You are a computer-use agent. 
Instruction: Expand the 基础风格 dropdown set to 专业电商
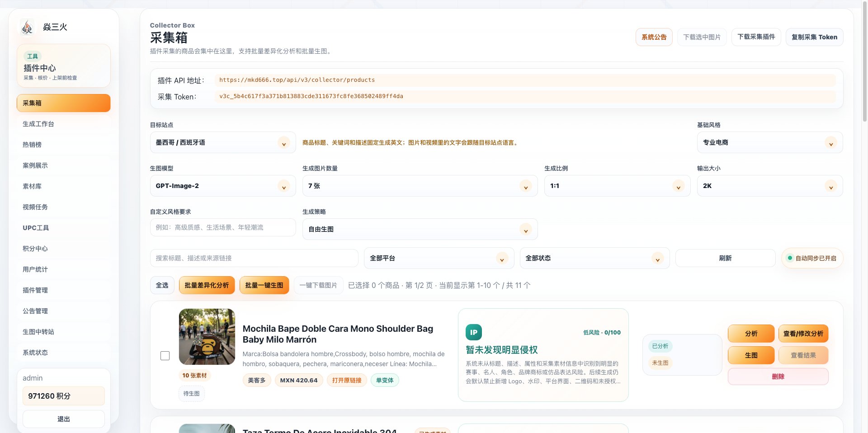[770, 142]
